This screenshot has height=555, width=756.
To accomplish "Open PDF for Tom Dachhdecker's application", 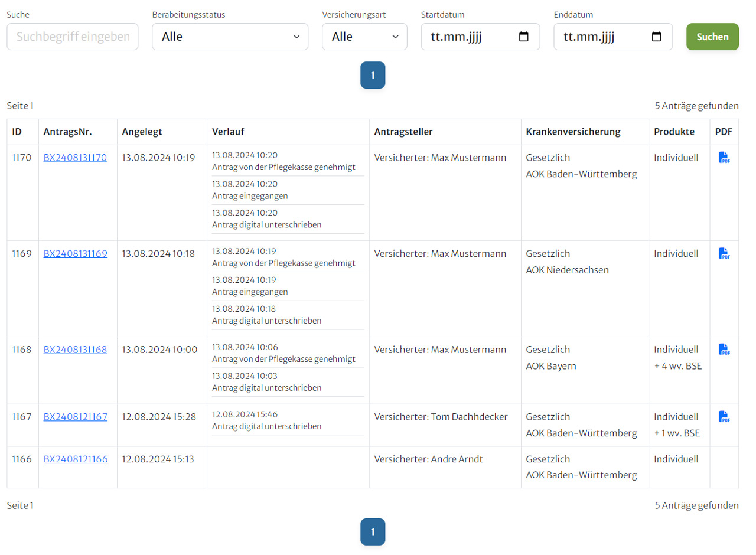I will tap(724, 417).
